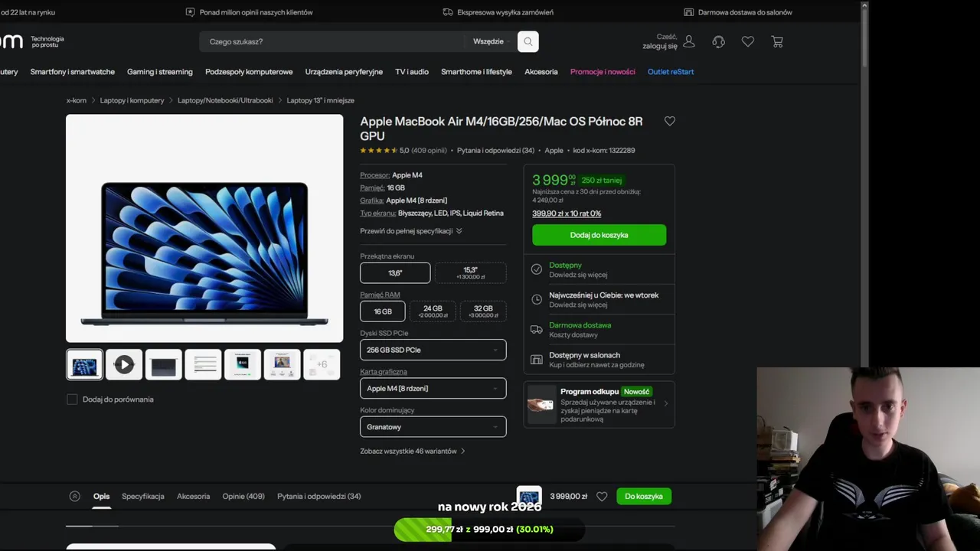980x551 pixels.
Task: Open the (409 opinii) rating link
Action: 429,151
